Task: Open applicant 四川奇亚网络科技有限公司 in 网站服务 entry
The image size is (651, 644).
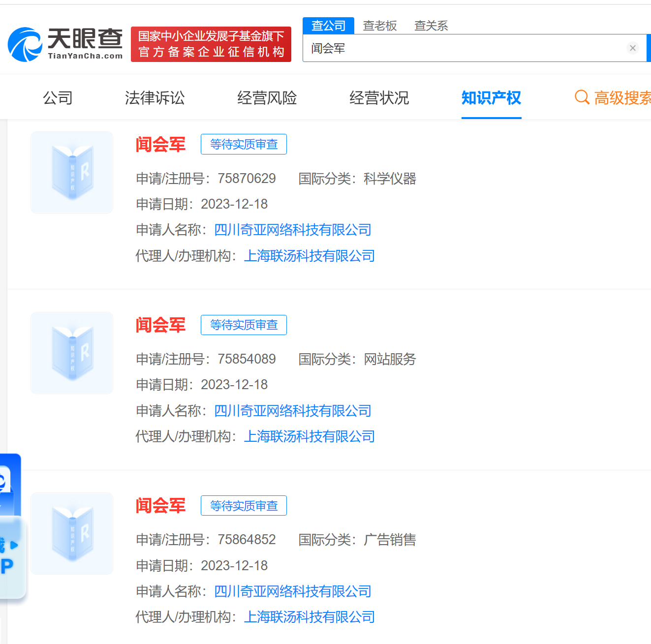Action: tap(293, 410)
